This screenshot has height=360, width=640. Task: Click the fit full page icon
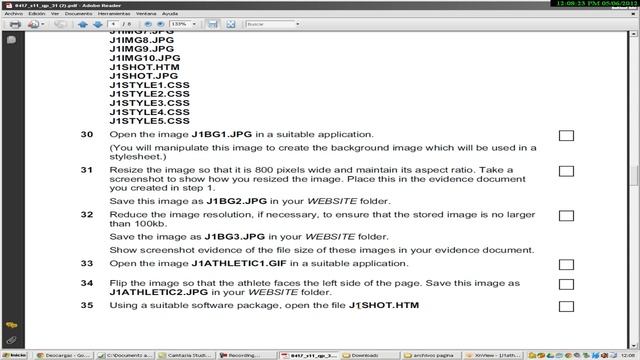[x=231, y=24]
